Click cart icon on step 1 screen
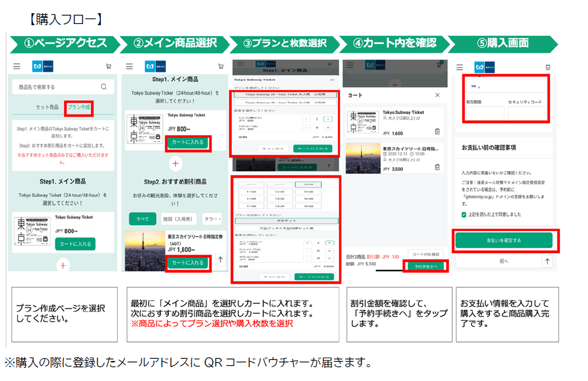The height and width of the screenshot is (381, 588). click(109, 67)
